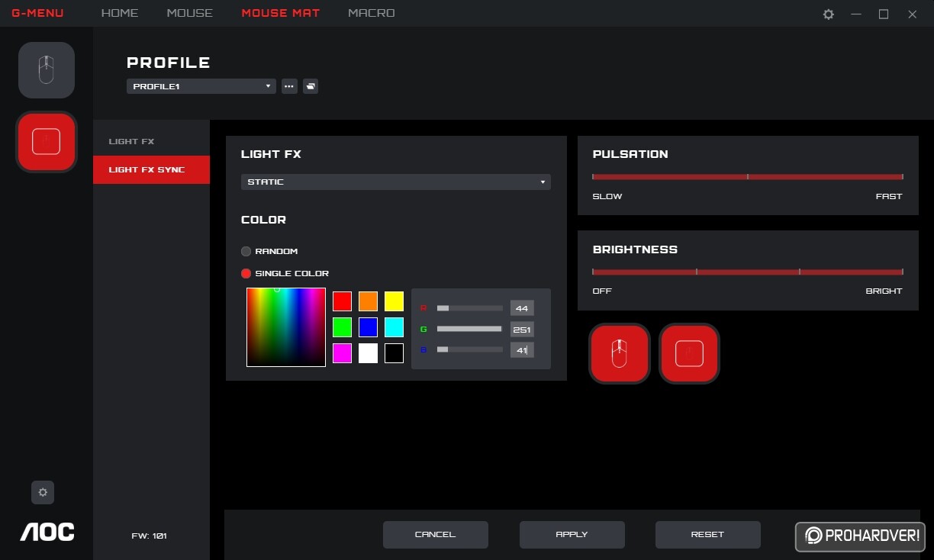Viewport: 934px width, 560px height.
Task: Open the LIGHT FX side menu item
Action: [151, 141]
